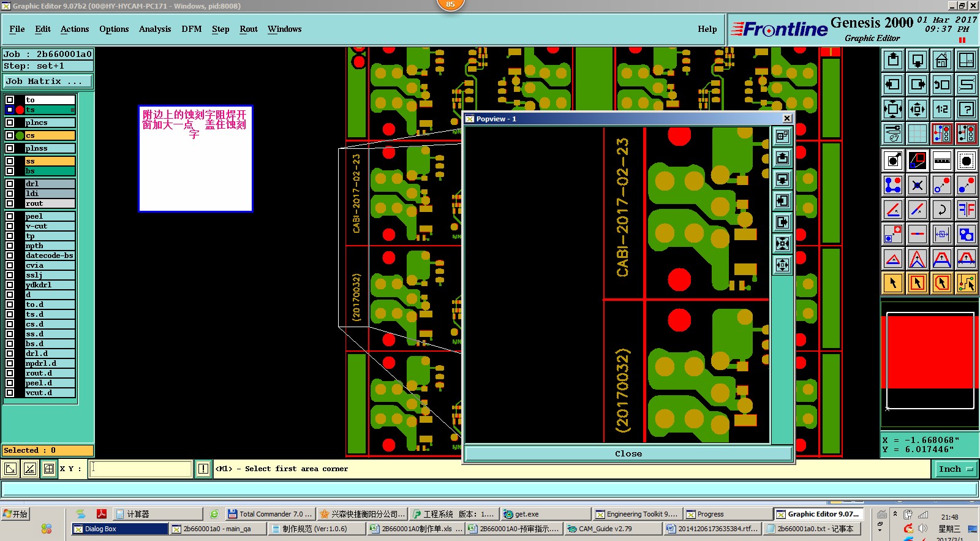Open the DFM menu

coord(192,29)
